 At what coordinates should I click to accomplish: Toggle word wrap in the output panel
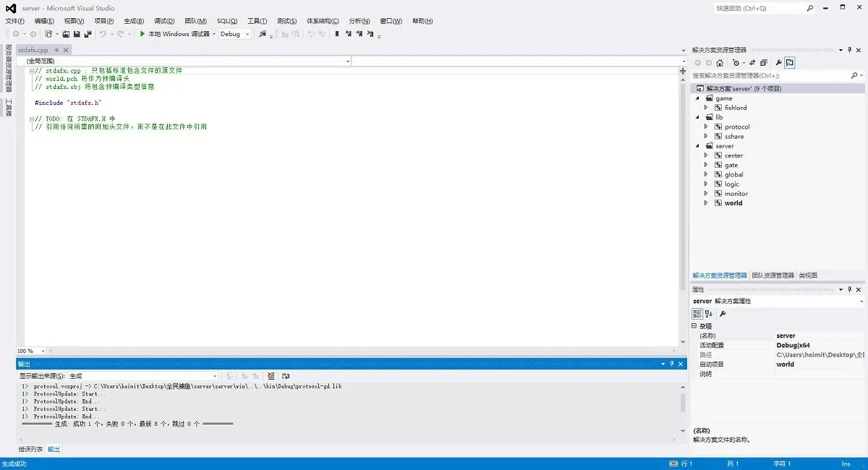286,376
